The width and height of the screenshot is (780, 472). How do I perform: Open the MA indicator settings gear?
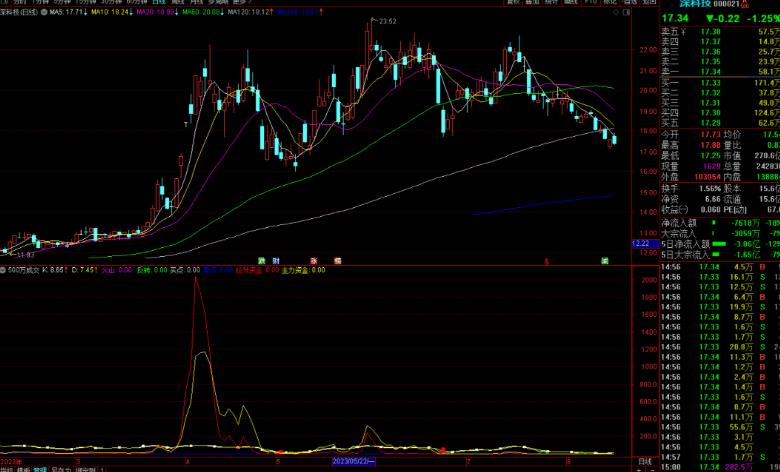coord(44,12)
